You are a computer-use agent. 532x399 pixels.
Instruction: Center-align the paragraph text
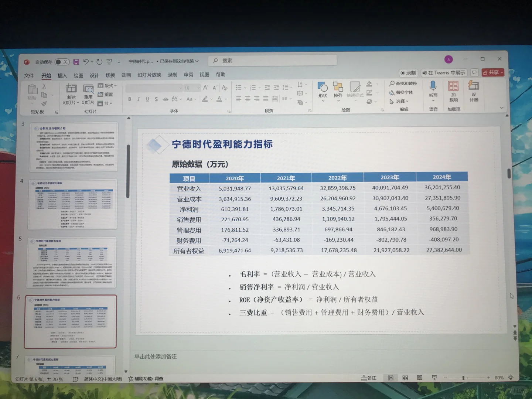point(248,99)
